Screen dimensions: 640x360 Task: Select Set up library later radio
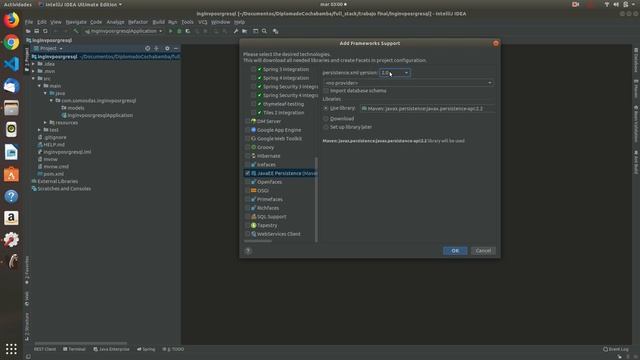[x=326, y=127]
